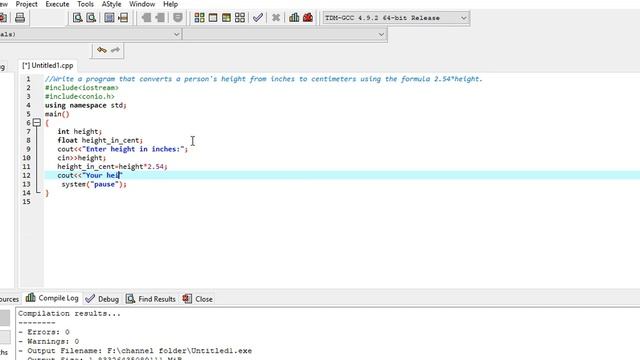Run the program with the window icon
Screen dimensions: 640x360
pyautogui.click(x=213, y=18)
